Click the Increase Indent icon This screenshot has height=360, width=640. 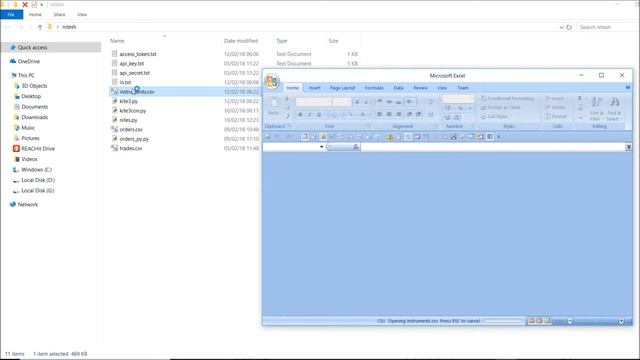click(x=418, y=114)
